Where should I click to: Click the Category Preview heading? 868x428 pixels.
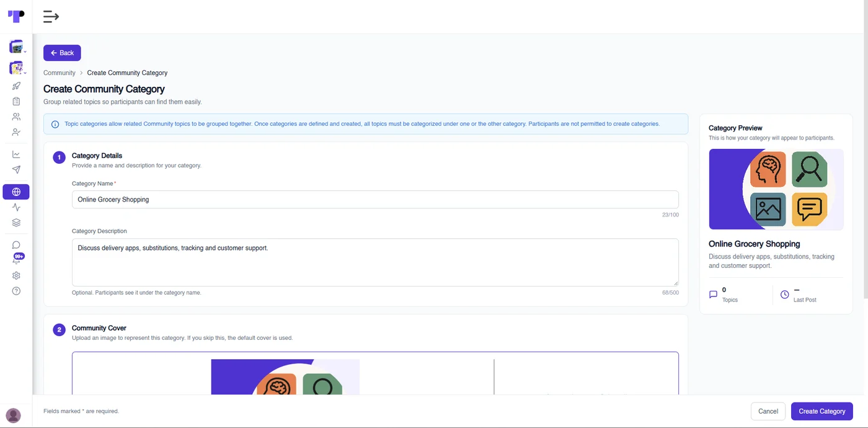(x=735, y=128)
